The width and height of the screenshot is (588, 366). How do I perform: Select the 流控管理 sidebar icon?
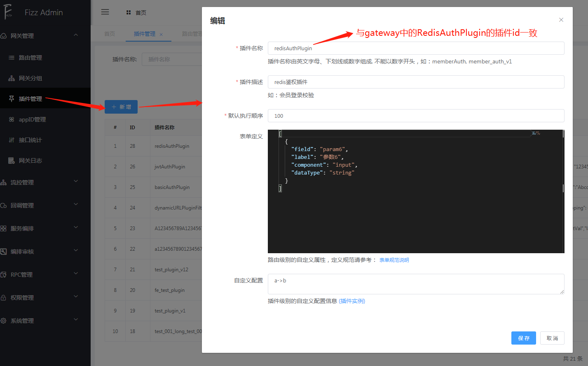click(x=5, y=182)
